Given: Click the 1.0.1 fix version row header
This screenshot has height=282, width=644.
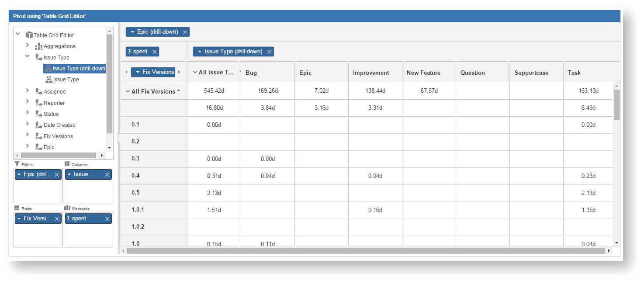Looking at the screenshot, I should pos(153,210).
